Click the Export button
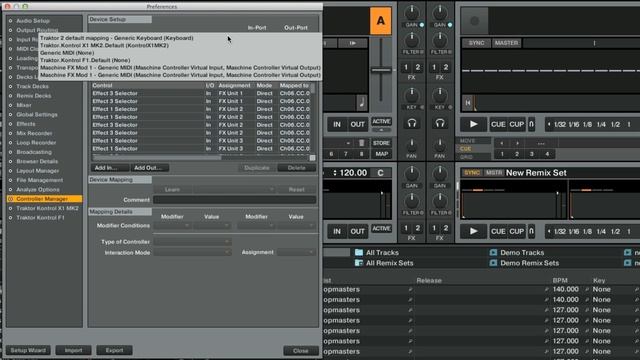 114,350
